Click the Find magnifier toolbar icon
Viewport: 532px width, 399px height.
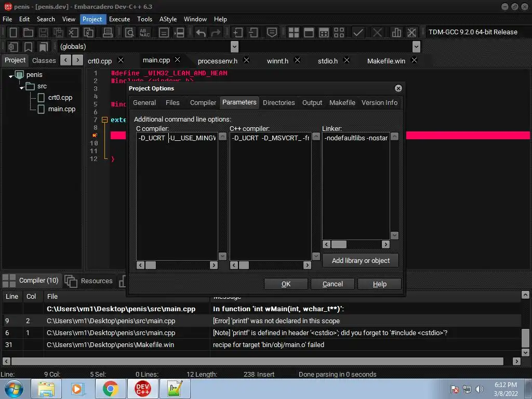pyautogui.click(x=129, y=33)
